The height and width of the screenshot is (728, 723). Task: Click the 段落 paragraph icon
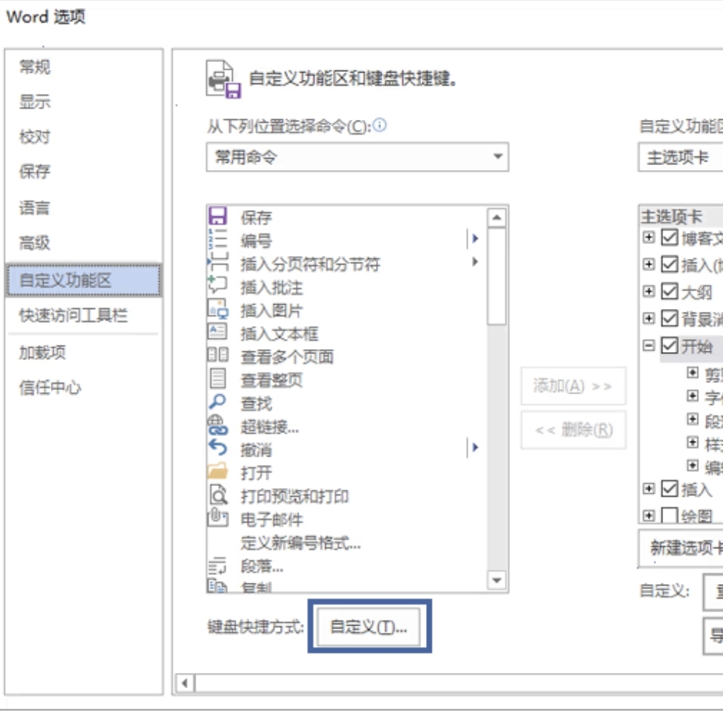217,566
